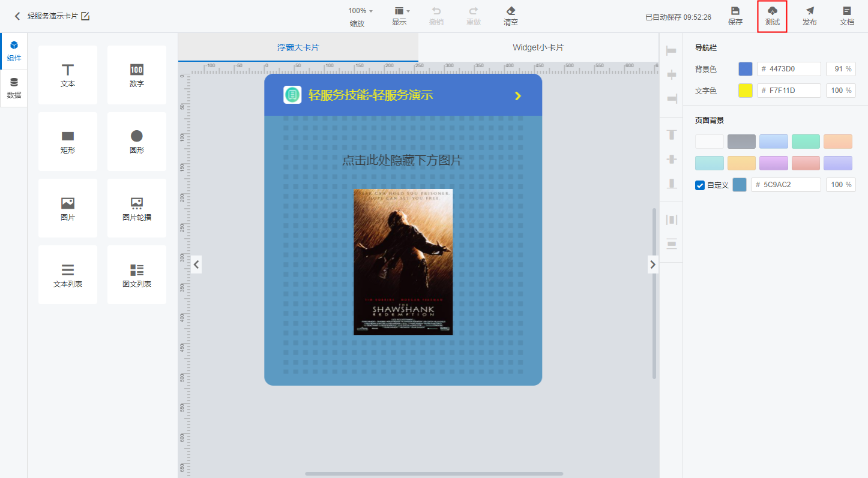Open the 100% zoom dropdown

[x=360, y=11]
